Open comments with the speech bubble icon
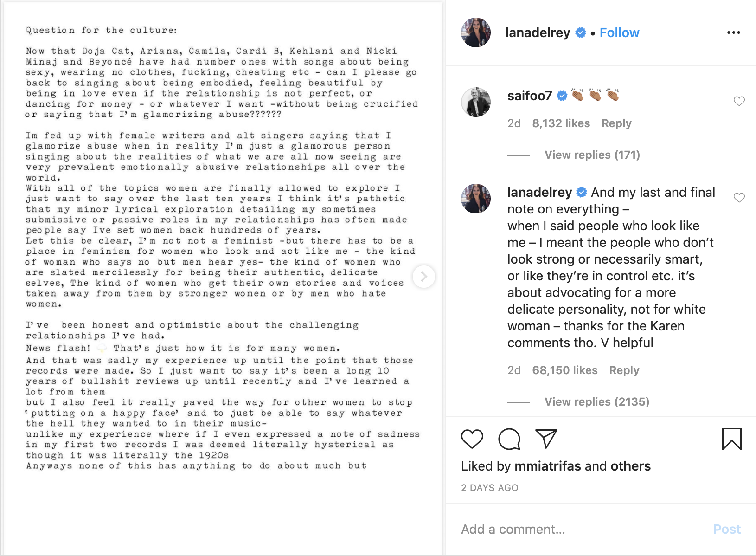 (509, 439)
